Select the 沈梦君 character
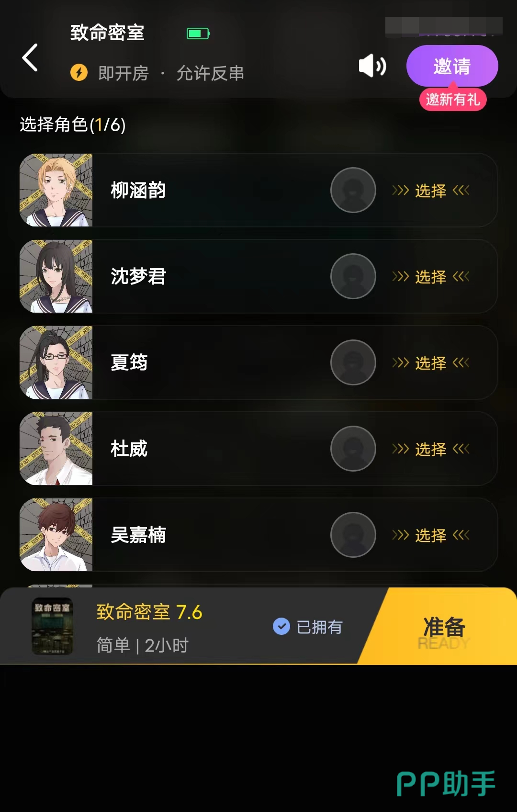Image resolution: width=517 pixels, height=812 pixels. [431, 277]
